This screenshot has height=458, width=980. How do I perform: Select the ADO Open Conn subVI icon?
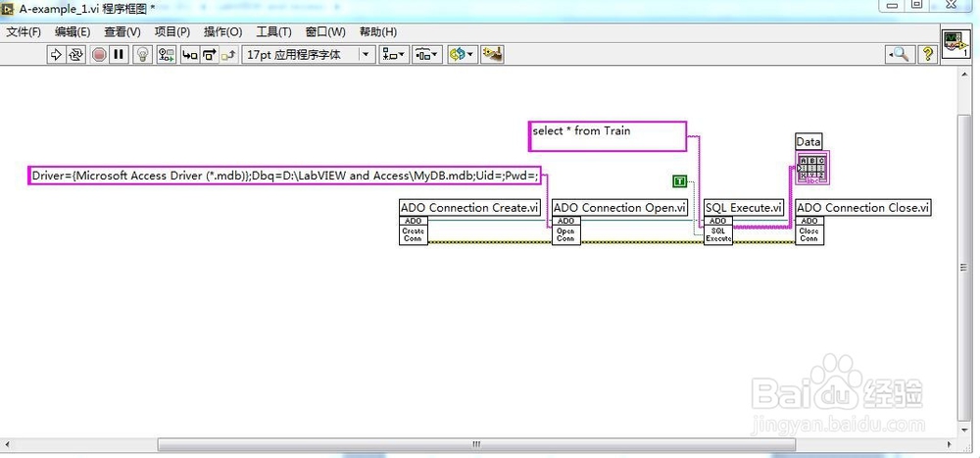point(565,230)
